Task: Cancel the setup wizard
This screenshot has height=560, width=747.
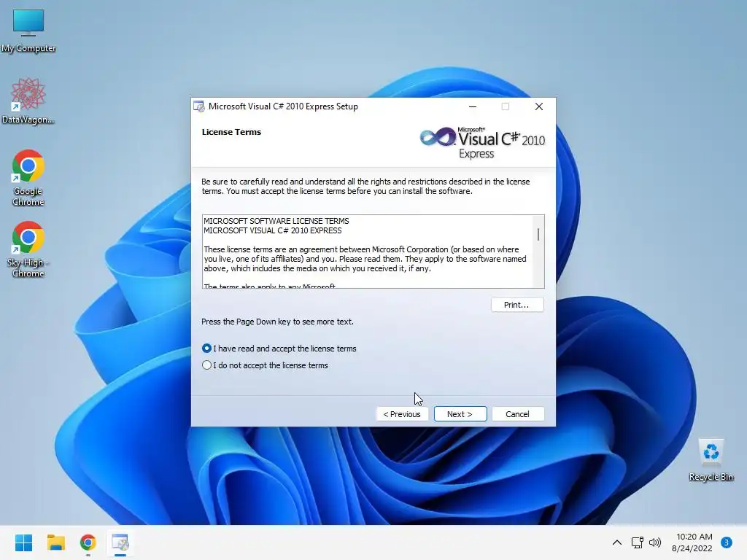Action: (x=517, y=414)
